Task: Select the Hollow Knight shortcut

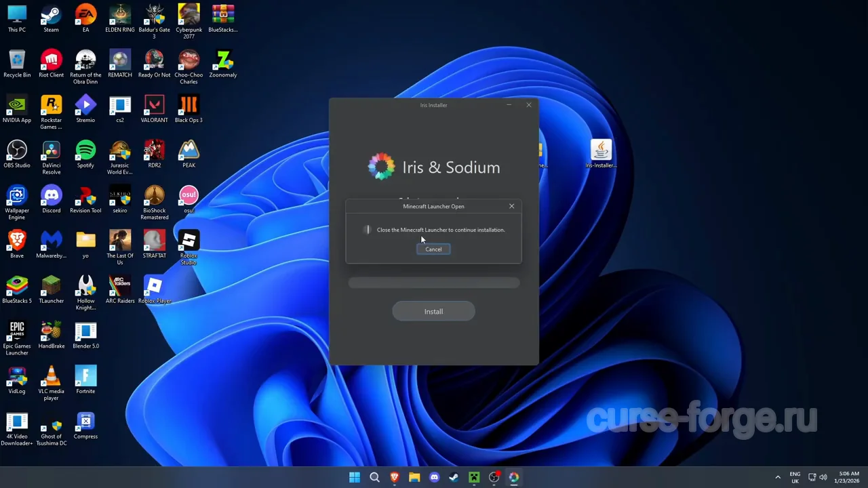Action: coord(85,293)
